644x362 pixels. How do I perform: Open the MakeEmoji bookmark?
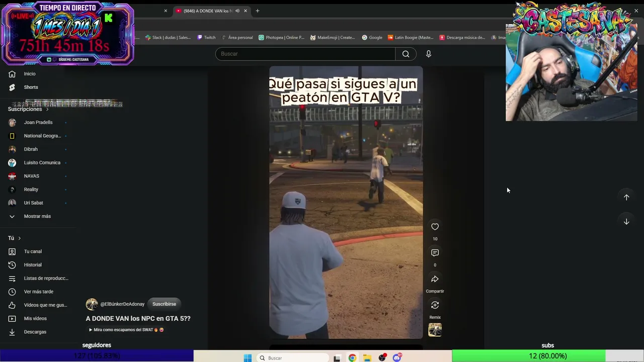(333, 37)
